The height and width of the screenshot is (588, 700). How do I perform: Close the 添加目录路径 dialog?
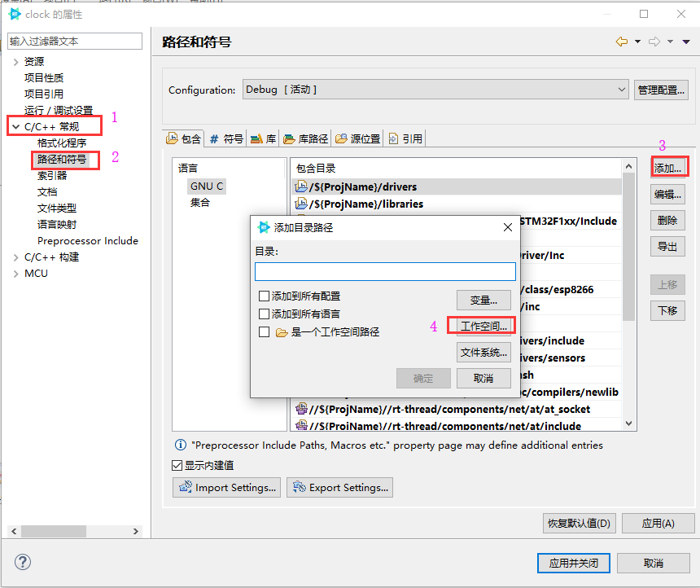pos(508,227)
